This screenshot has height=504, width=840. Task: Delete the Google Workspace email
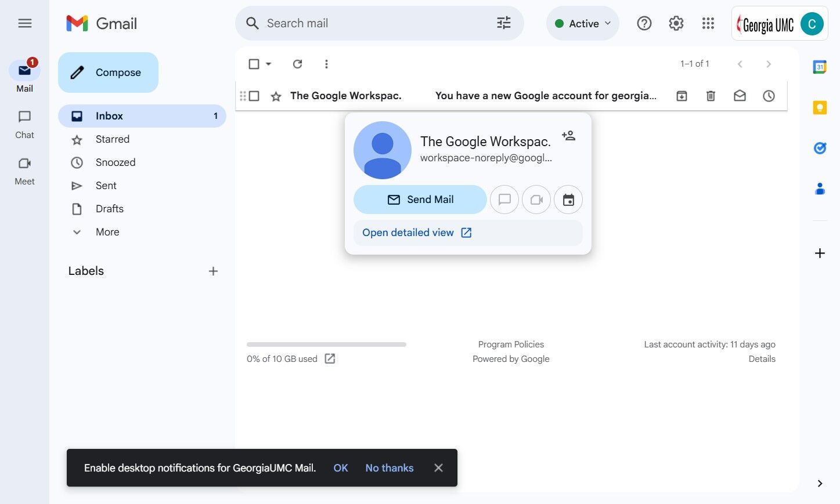pyautogui.click(x=711, y=96)
